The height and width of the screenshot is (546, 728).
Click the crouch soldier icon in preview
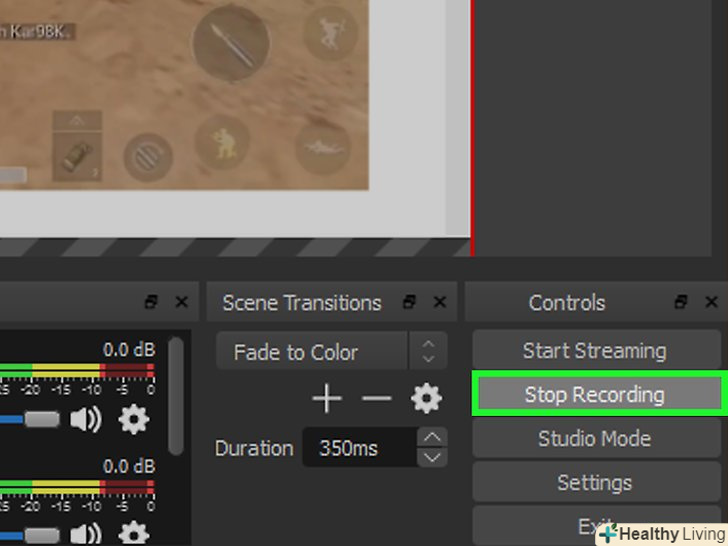pyautogui.click(x=222, y=143)
